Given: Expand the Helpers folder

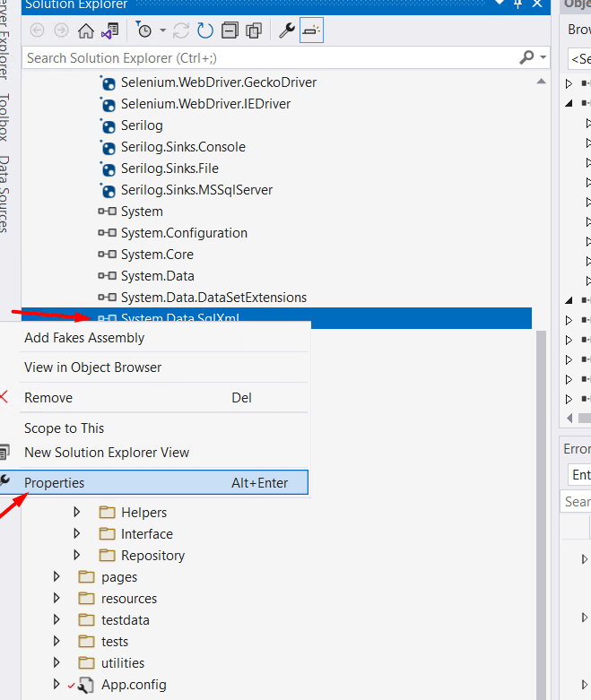Looking at the screenshot, I should click(x=77, y=512).
